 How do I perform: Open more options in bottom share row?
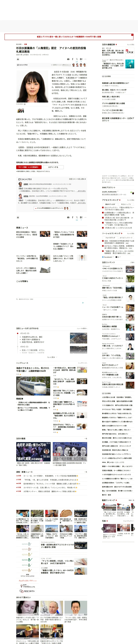click(85, 217)
